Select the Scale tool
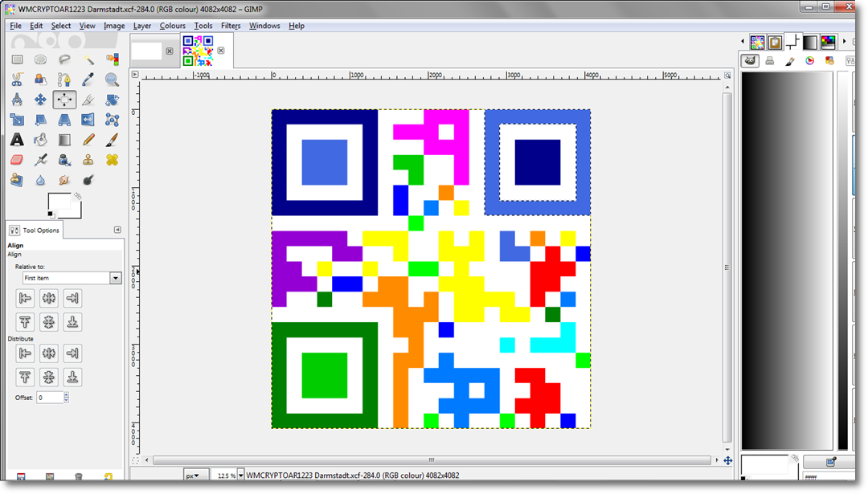Image resolution: width=868 pixels, height=494 pixels. point(17,120)
